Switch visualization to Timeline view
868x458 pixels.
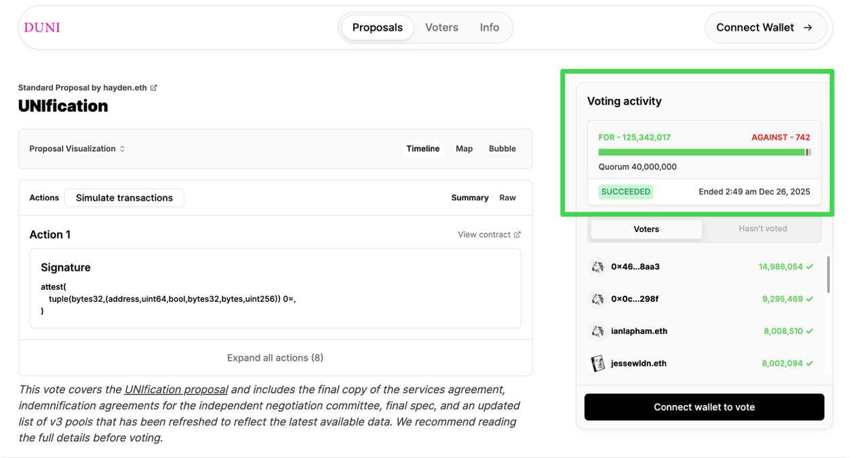click(422, 149)
